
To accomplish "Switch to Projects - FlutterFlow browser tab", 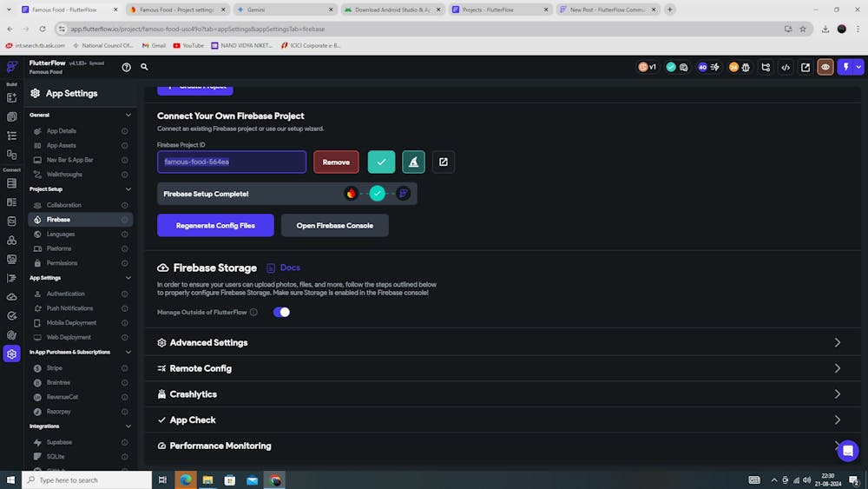I will 499,10.
